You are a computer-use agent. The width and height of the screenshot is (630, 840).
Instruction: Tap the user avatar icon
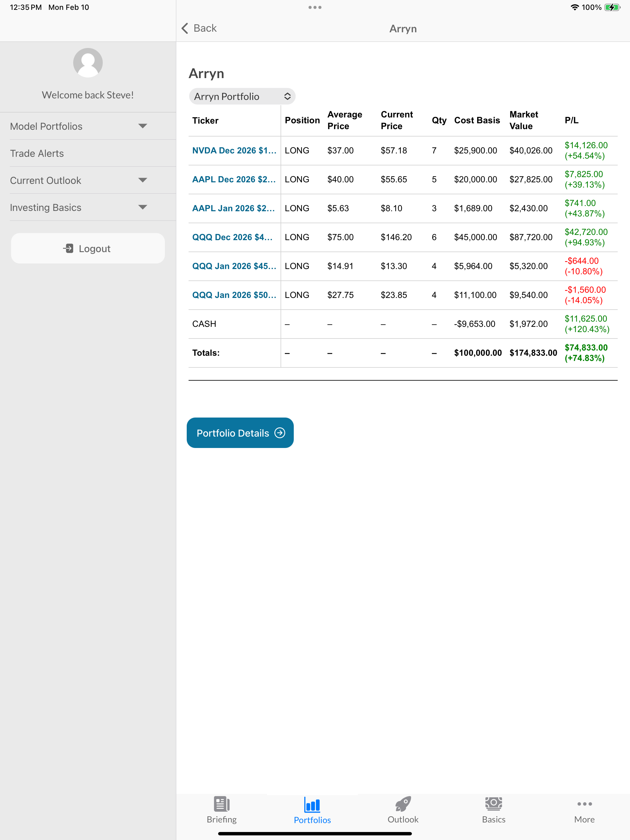88,63
